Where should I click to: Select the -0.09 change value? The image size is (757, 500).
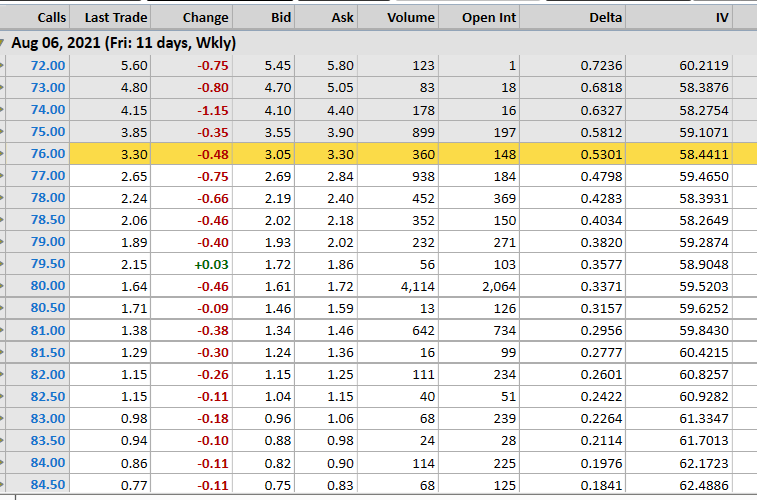point(212,308)
